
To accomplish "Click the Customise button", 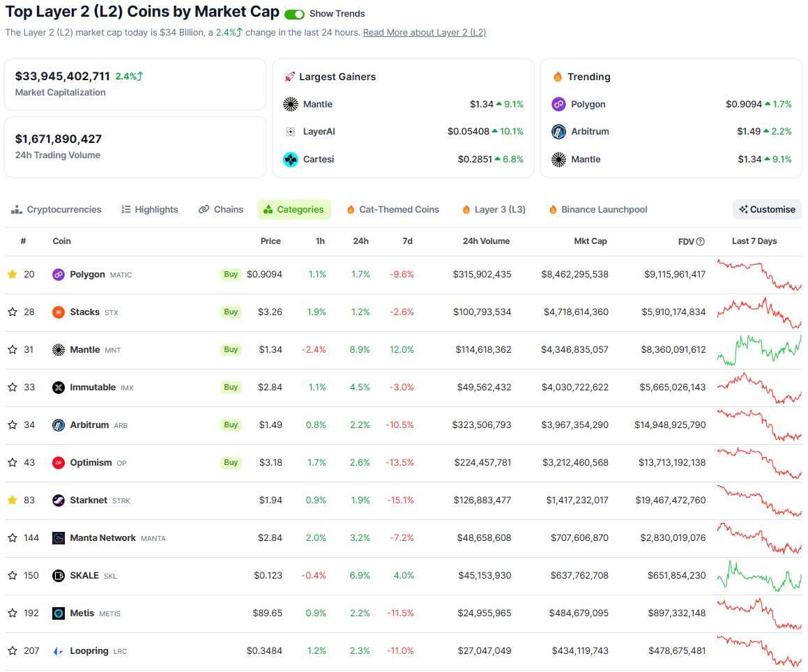I will click(x=768, y=209).
